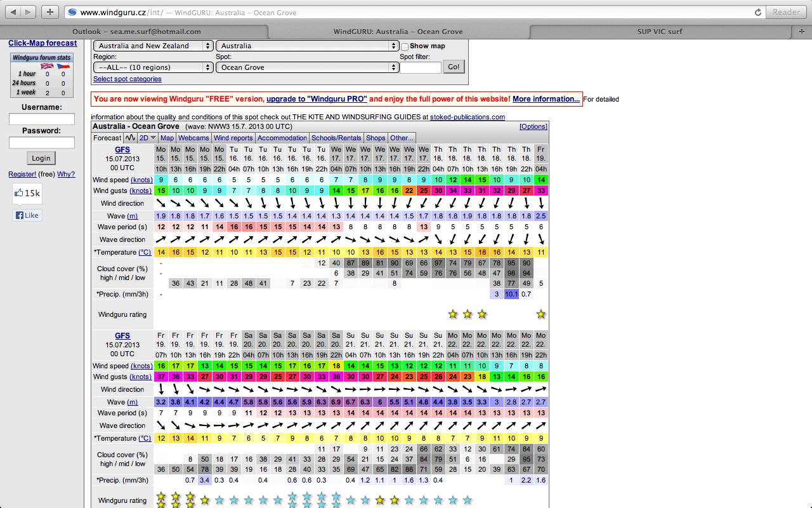
Task: Expand the Ocean Grove spot dropdown
Action: [x=307, y=67]
